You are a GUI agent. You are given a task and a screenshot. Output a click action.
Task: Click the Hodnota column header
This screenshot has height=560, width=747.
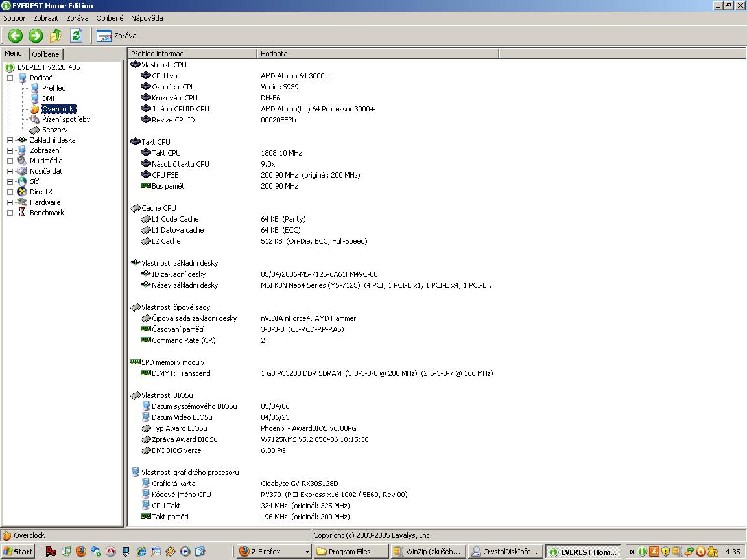[378, 54]
